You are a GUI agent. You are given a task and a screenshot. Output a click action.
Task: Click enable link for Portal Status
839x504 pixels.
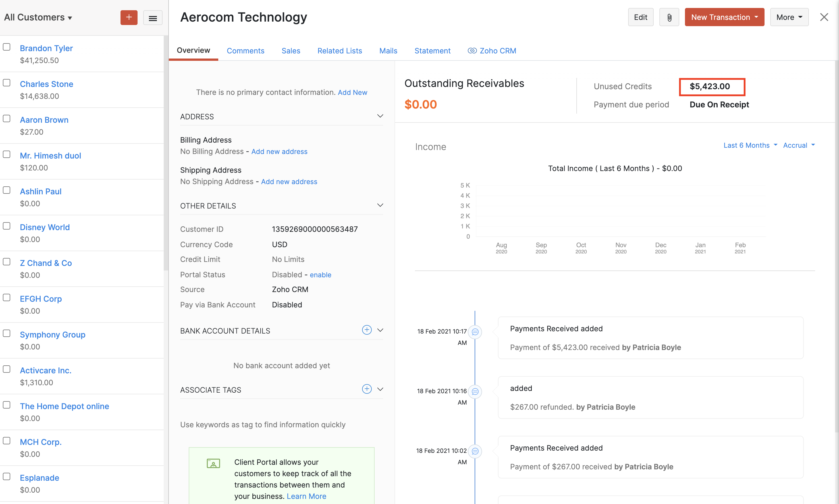(320, 275)
